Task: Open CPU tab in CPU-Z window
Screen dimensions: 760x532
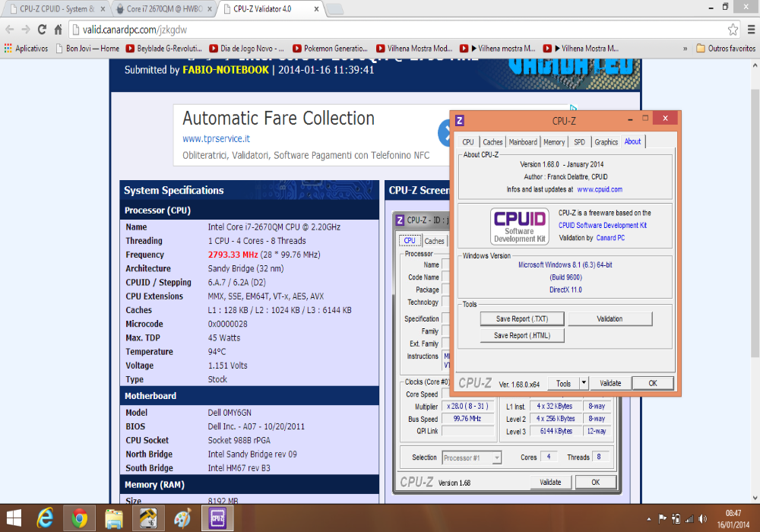Action: tap(467, 142)
